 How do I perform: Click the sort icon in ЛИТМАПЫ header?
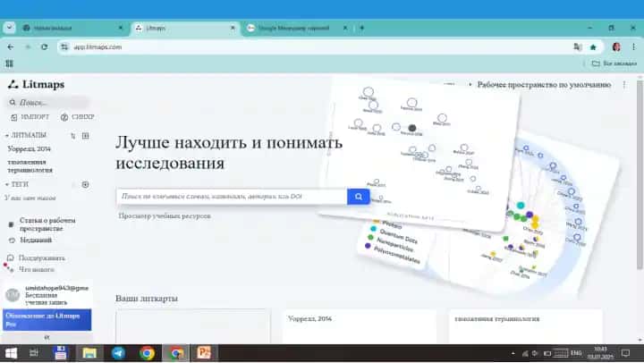[73, 136]
